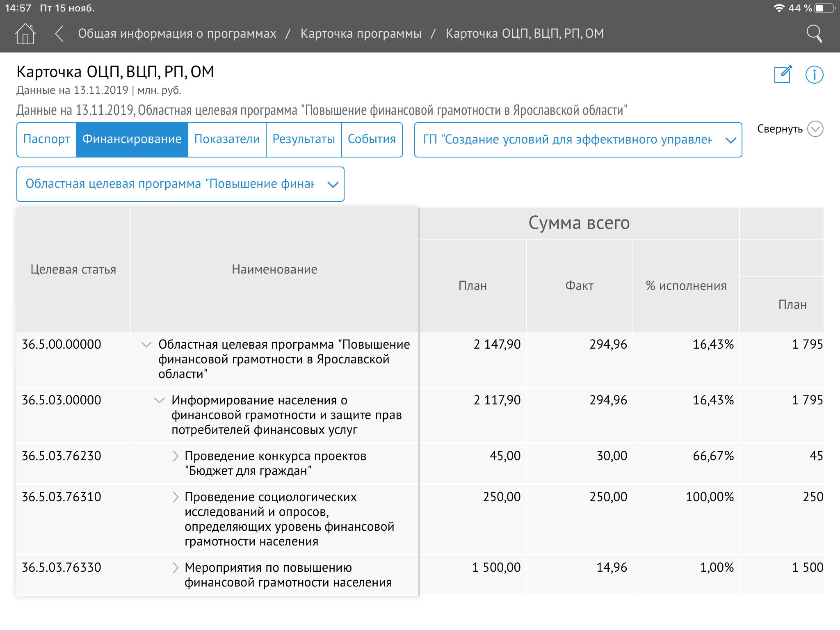Viewport: 840px width, 630px height.
Task: Expand Проведение конкурса проектов row
Action: (x=176, y=456)
